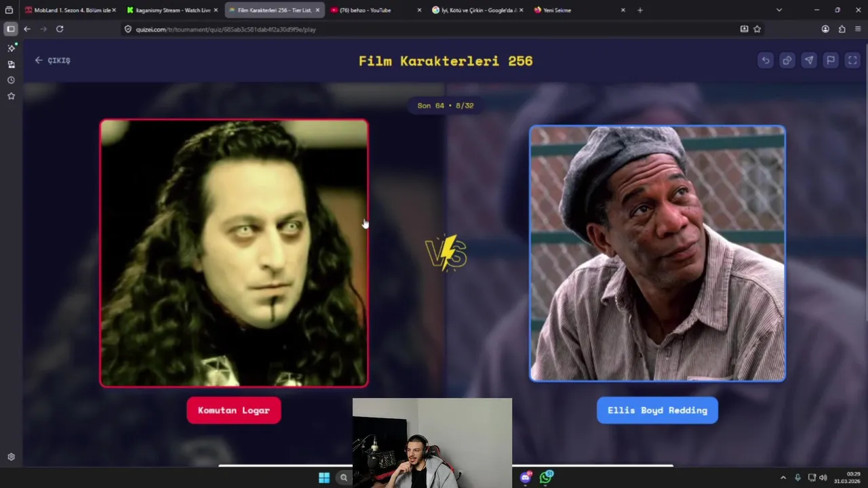Vote for Ellis Boyd Redding button
This screenshot has width=868, height=488.
point(657,410)
